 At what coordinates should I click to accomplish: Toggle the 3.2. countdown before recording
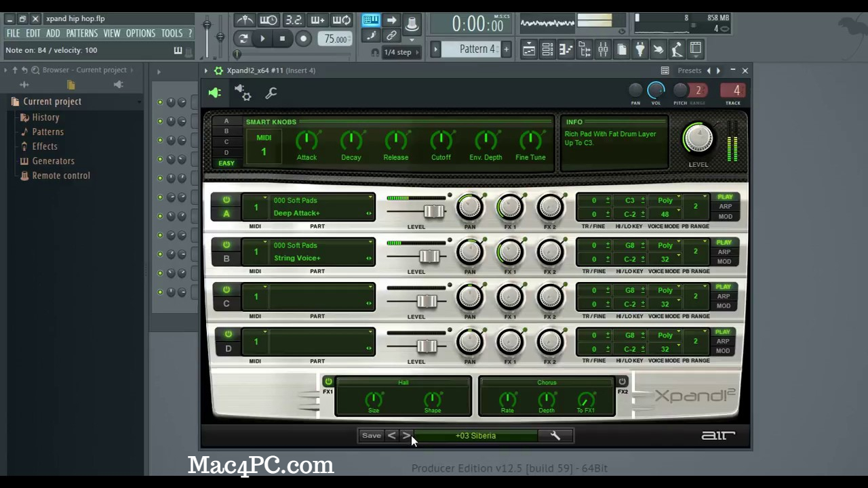click(x=293, y=20)
